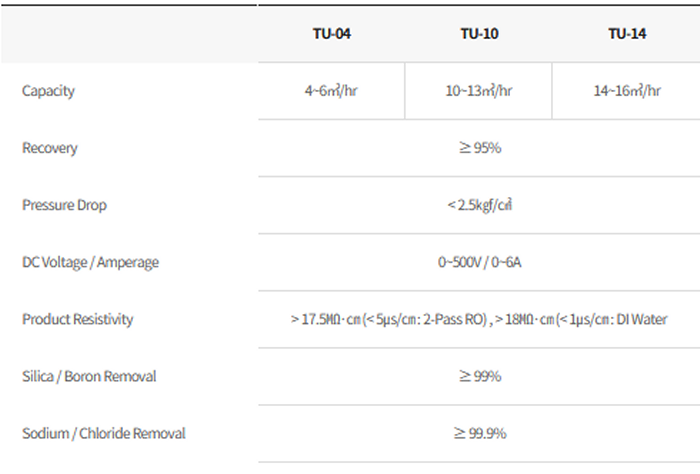Click the Capacity row label
This screenshot has height=474, width=700.
click(48, 91)
